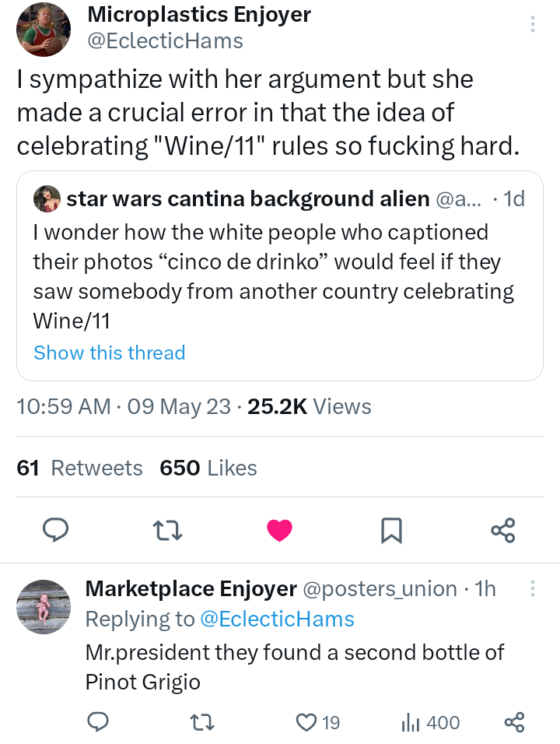The image size is (560, 744).
Task: View the 61 Retweets list
Action: coord(79,468)
